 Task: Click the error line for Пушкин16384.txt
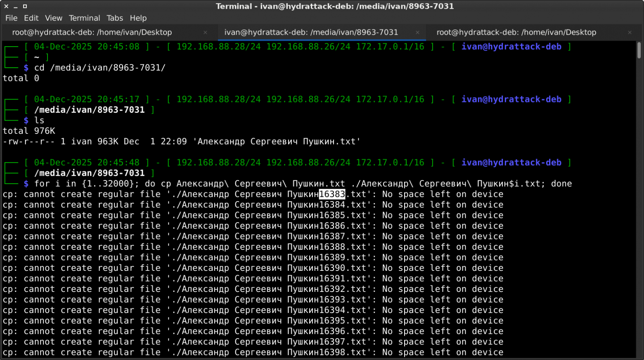pyautogui.click(x=253, y=205)
